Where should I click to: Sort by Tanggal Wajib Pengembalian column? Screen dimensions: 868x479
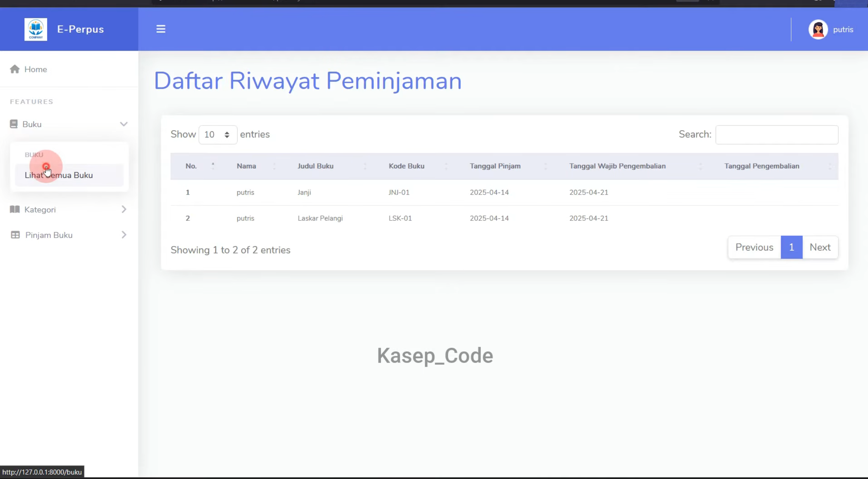tap(632, 166)
